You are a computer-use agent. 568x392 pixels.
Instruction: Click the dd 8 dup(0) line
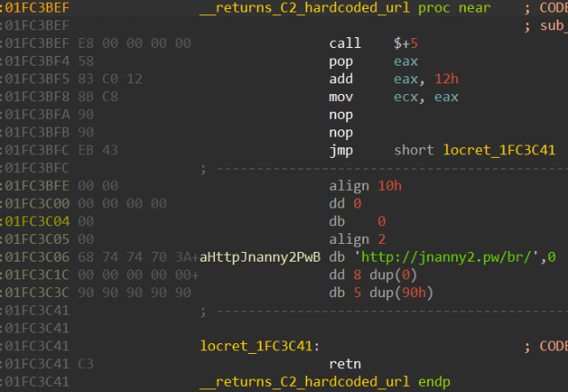pyautogui.click(x=373, y=275)
